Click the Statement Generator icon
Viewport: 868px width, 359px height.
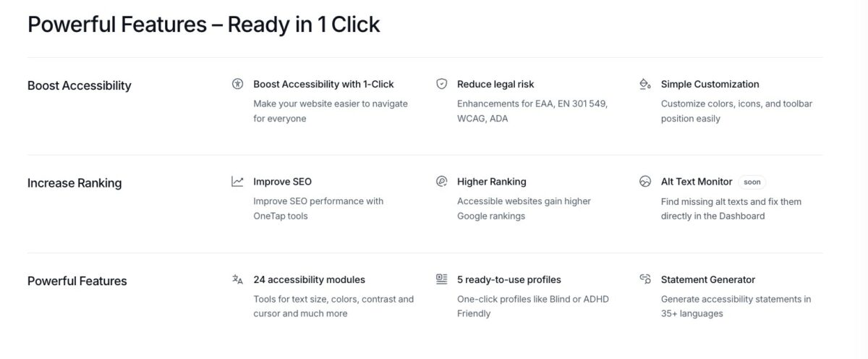(x=645, y=279)
